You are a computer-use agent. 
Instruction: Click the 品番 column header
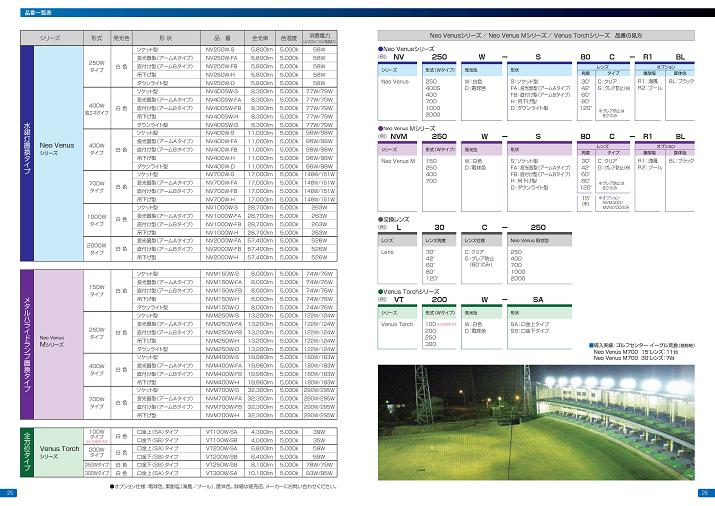222,38
